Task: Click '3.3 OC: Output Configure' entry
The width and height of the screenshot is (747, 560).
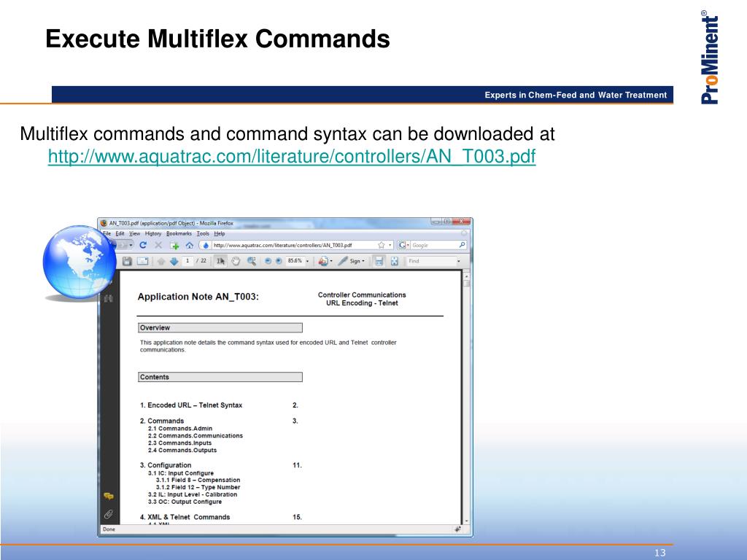Action: coord(185,502)
